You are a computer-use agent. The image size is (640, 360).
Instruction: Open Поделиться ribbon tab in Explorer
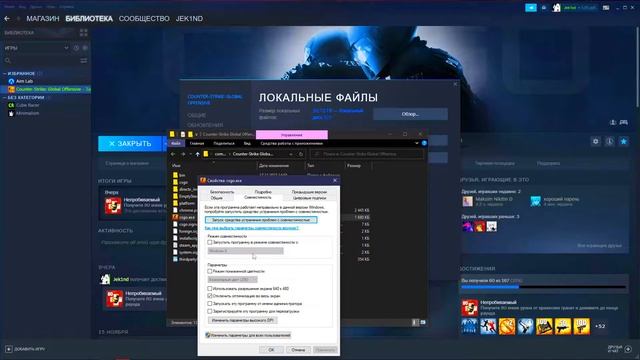[x=224, y=143]
